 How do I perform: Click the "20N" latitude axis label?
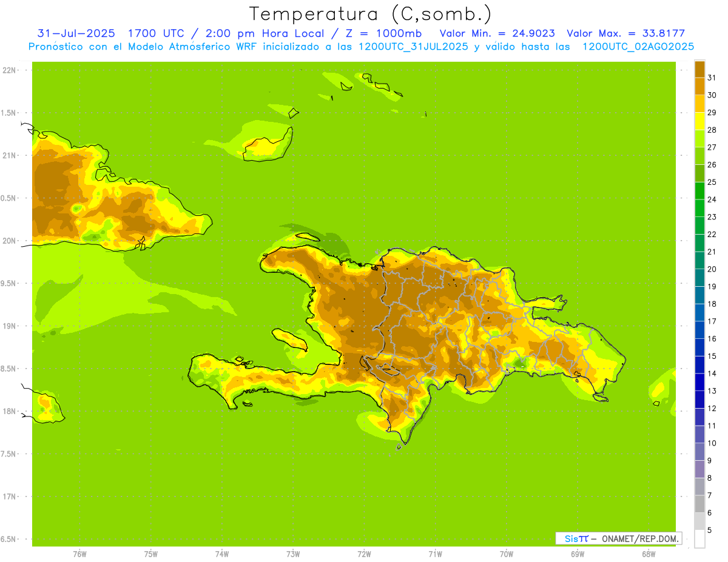point(9,241)
